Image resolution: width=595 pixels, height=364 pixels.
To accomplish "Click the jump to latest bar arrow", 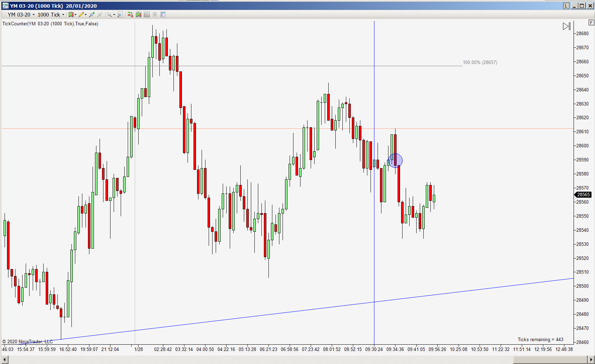I will (566, 26).
